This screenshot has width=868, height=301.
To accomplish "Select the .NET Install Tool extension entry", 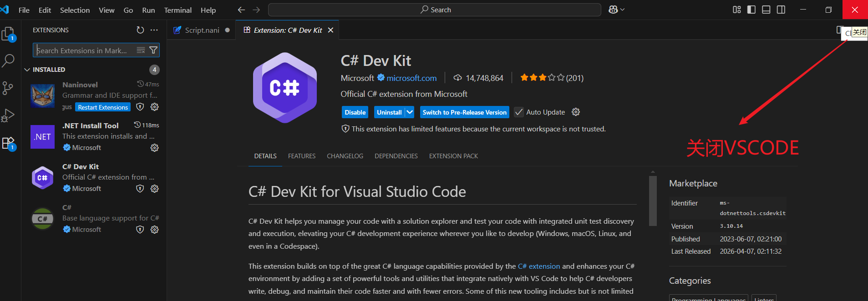I will [x=95, y=136].
